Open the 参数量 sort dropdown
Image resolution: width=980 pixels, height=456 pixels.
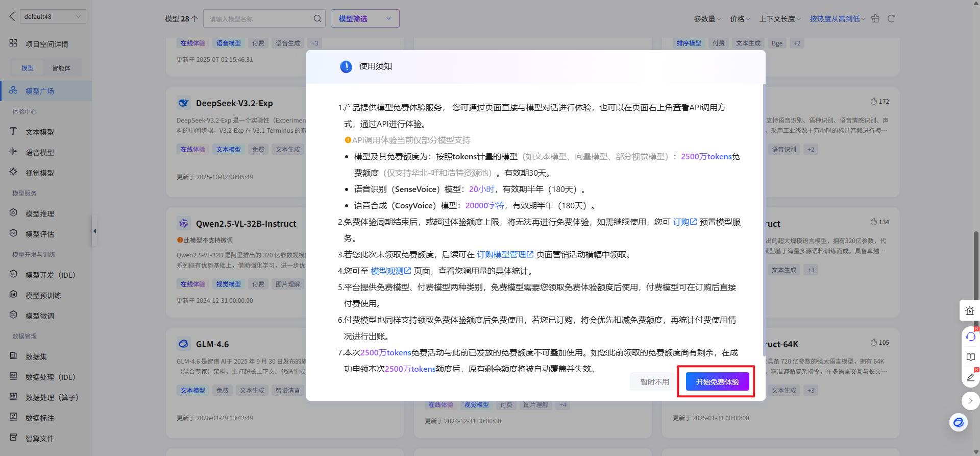point(707,19)
